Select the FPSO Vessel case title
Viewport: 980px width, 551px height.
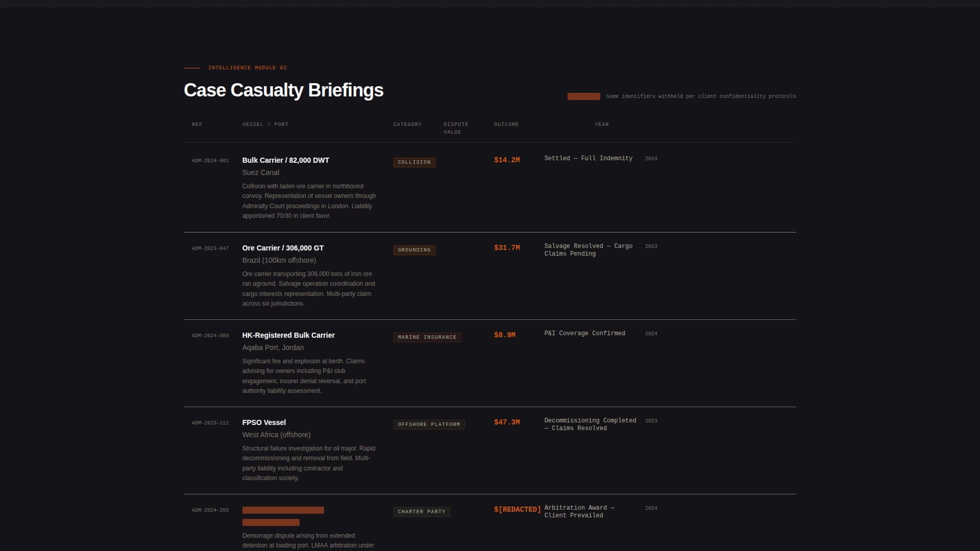pos(264,422)
